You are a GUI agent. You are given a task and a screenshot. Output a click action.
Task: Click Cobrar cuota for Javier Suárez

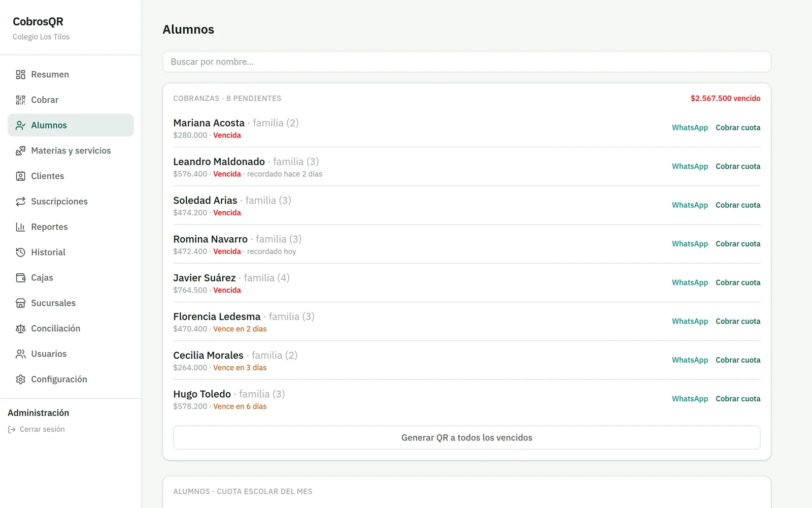[x=738, y=282]
